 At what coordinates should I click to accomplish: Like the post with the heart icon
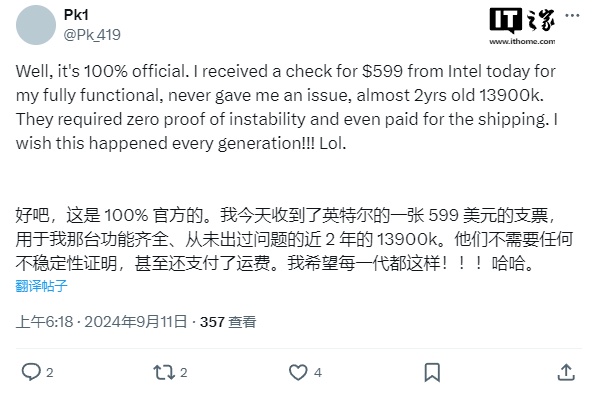pos(298,372)
